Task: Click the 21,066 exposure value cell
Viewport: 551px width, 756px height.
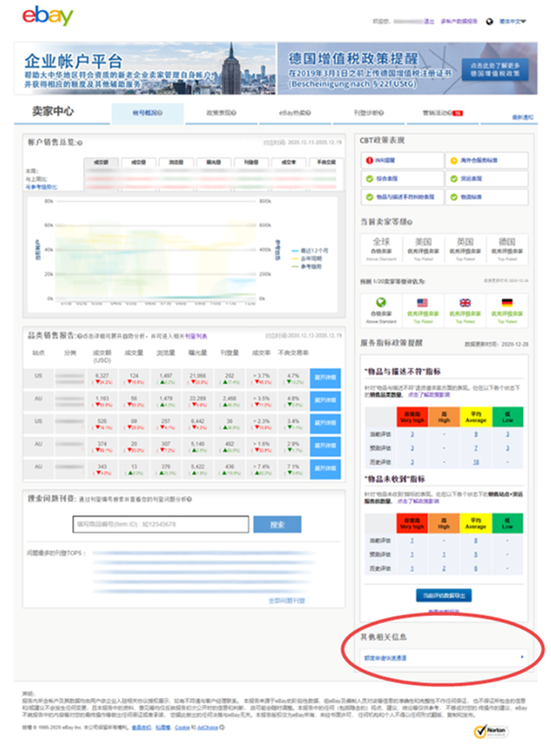Action: click(x=198, y=379)
